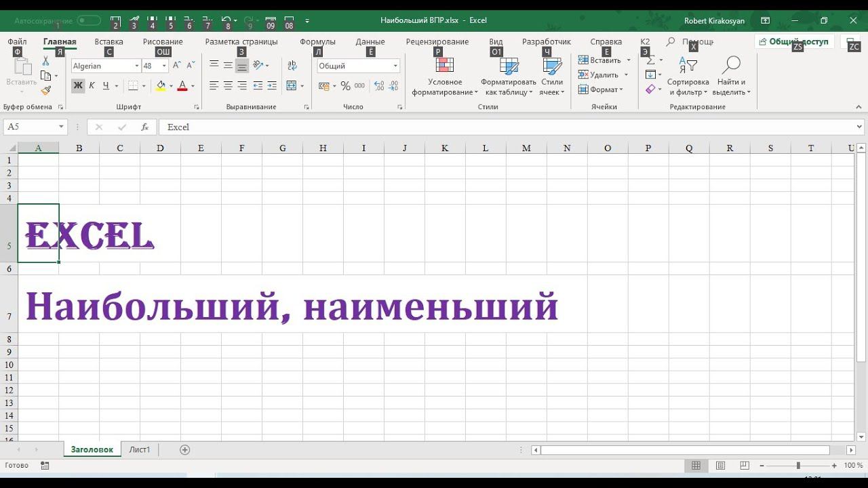Click the increase indent icon

(272, 86)
